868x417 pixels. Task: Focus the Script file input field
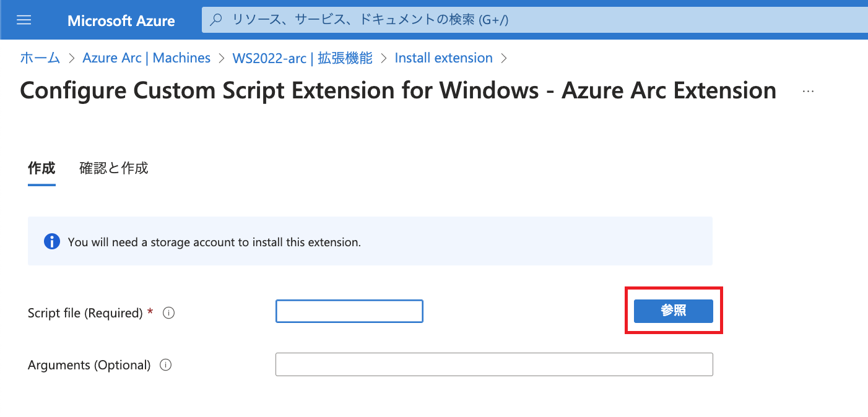click(x=349, y=311)
